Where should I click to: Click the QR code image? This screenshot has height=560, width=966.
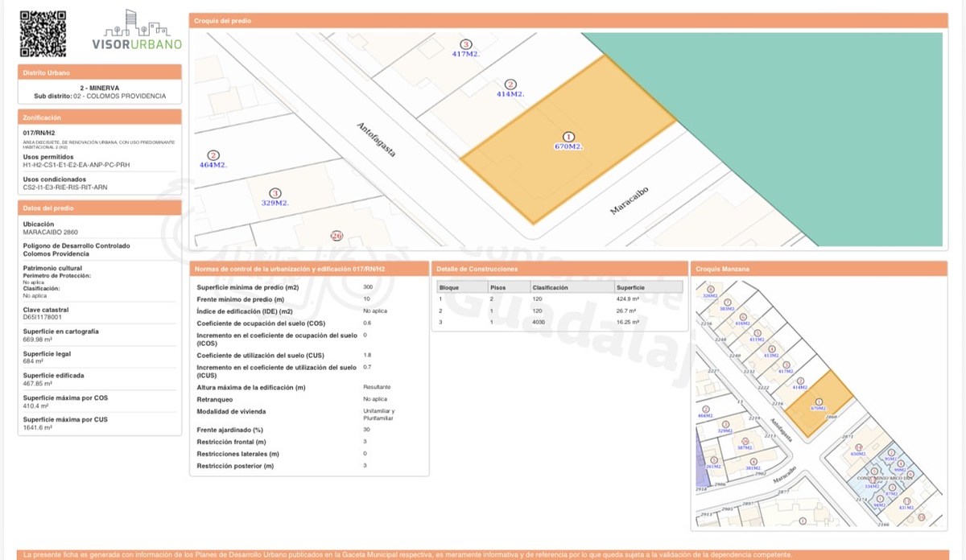[x=43, y=34]
